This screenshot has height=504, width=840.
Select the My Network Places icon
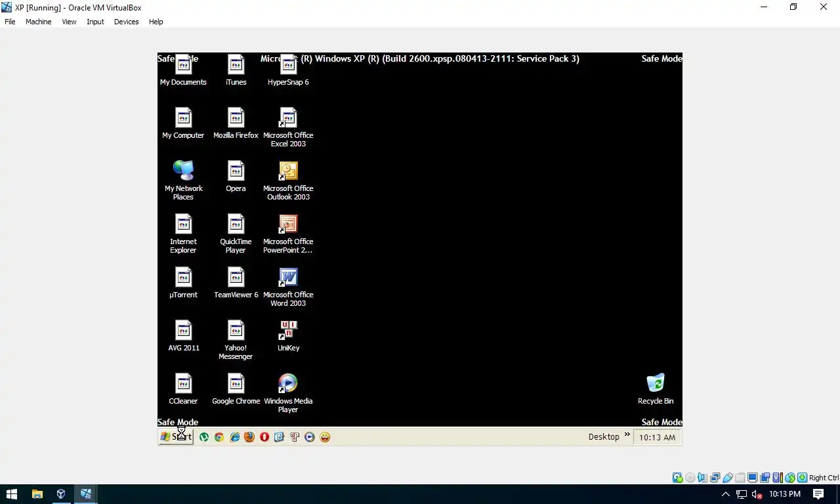click(x=183, y=180)
